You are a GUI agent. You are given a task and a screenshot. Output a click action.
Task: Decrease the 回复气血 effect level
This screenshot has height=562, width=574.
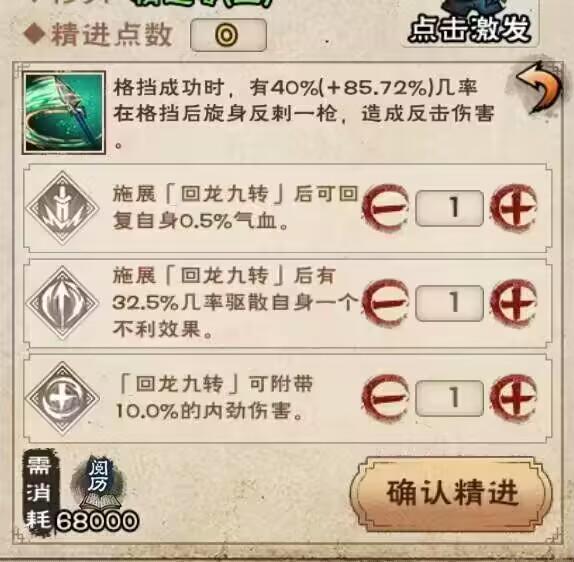point(385,208)
